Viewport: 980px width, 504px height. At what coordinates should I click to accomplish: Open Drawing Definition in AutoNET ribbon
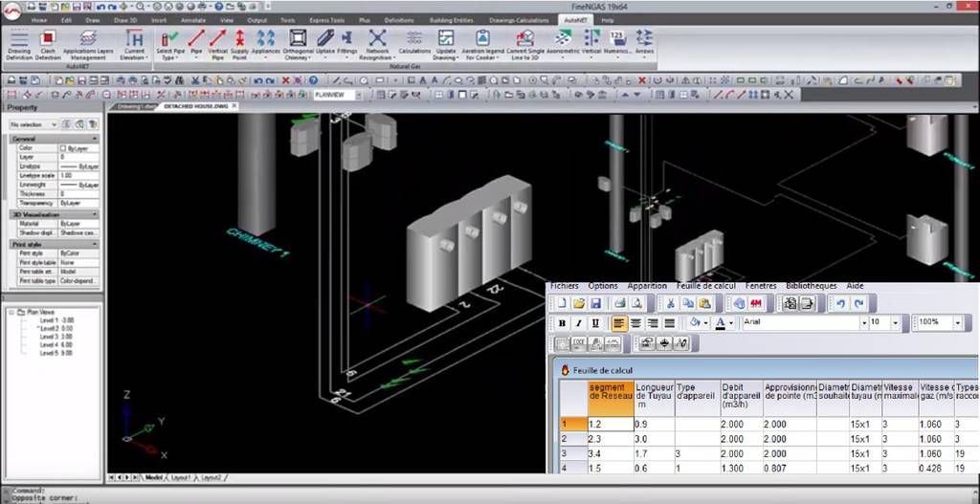pyautogui.click(x=19, y=44)
